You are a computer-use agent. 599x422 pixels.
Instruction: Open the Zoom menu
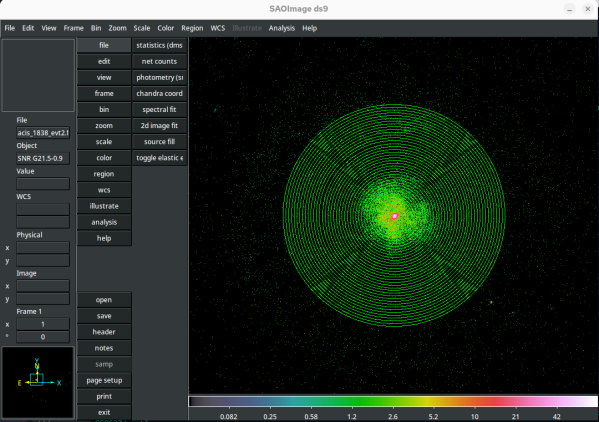point(117,28)
